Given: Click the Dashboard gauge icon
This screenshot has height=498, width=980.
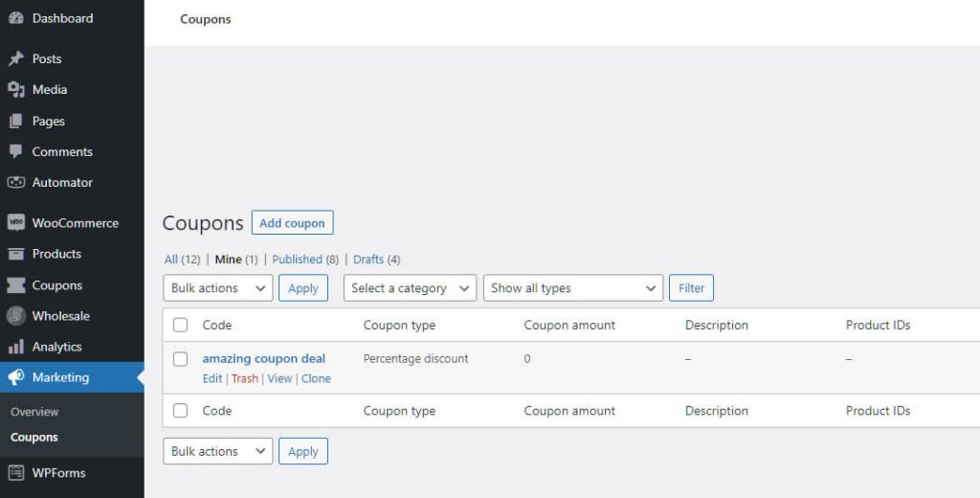Looking at the screenshot, I should point(15,18).
